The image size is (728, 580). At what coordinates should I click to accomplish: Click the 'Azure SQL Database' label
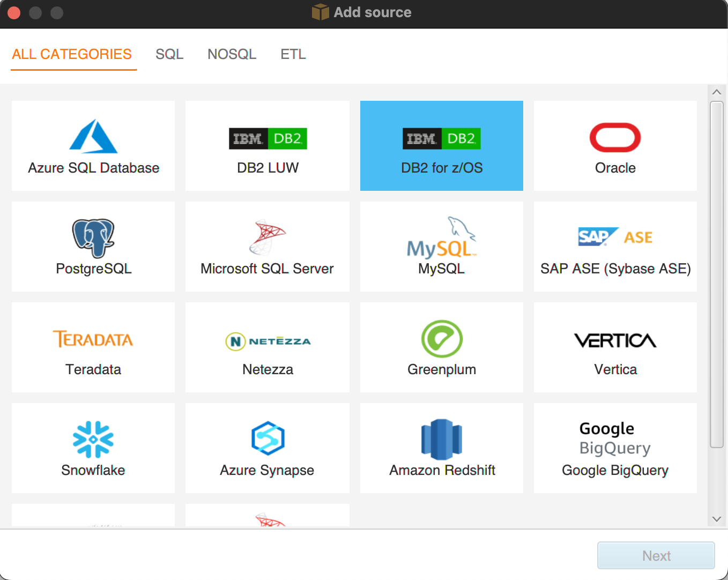[93, 168]
